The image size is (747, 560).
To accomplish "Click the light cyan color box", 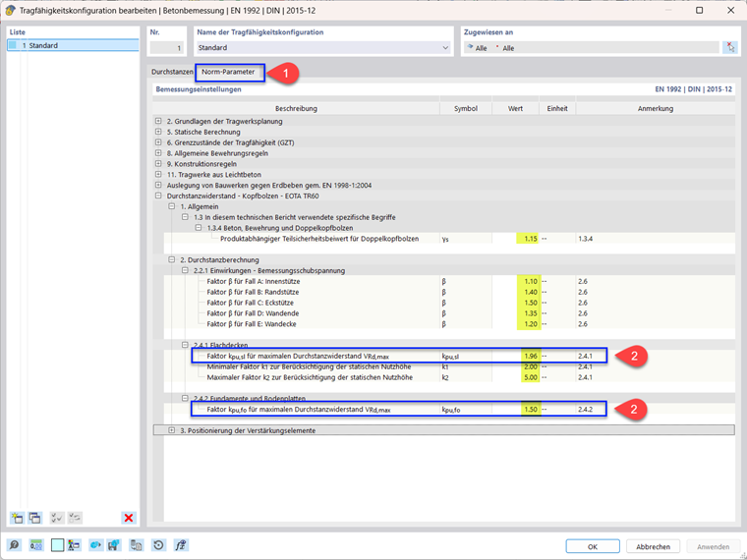I will (57, 545).
